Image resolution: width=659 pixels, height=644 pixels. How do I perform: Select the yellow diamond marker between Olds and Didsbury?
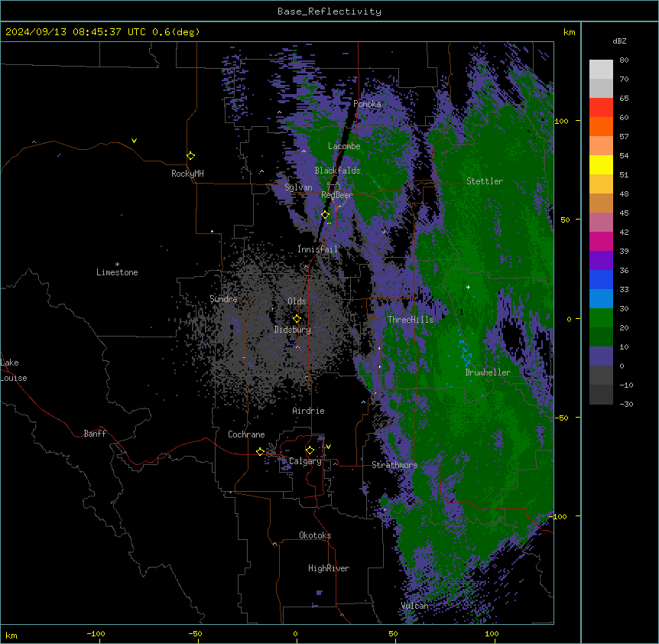(297, 319)
